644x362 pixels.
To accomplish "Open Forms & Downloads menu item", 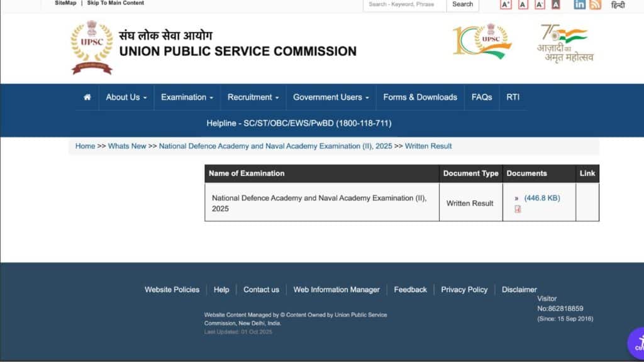I will click(420, 97).
